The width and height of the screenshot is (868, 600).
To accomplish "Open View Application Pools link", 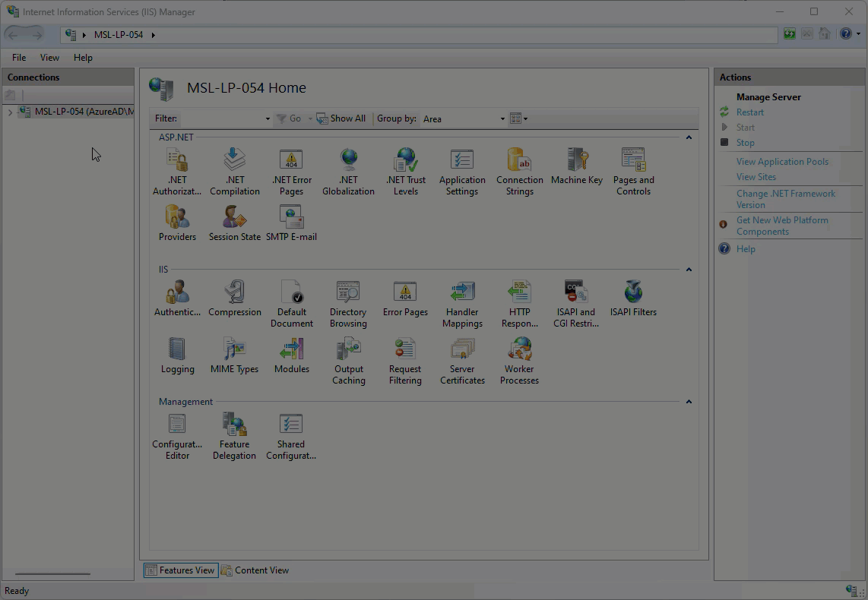I will 782,162.
